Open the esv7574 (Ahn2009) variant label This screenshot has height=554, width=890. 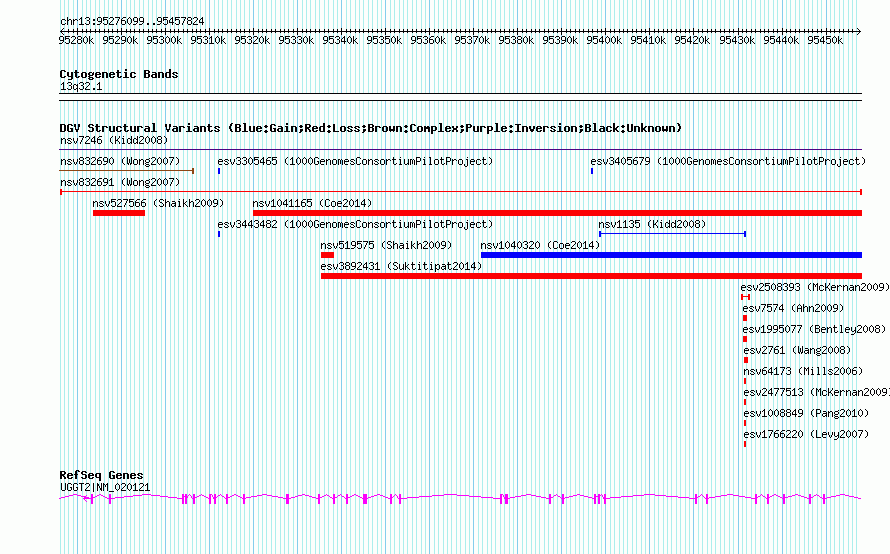coord(793,308)
